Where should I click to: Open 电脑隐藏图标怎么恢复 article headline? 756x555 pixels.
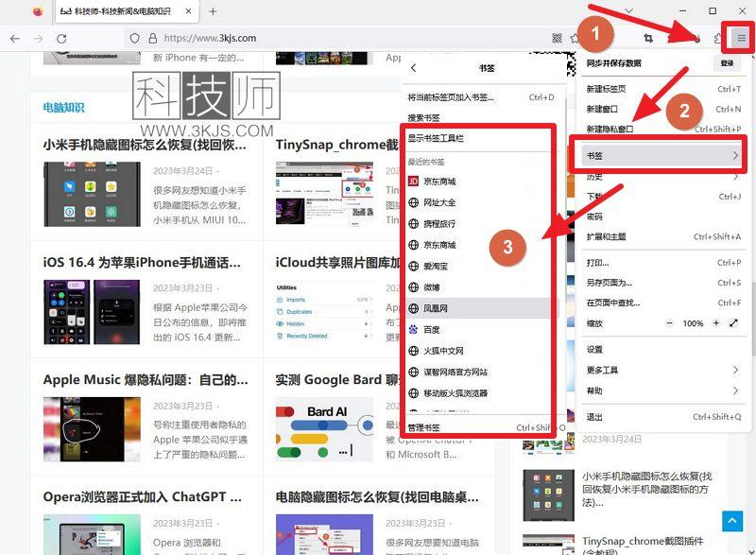[x=377, y=496]
